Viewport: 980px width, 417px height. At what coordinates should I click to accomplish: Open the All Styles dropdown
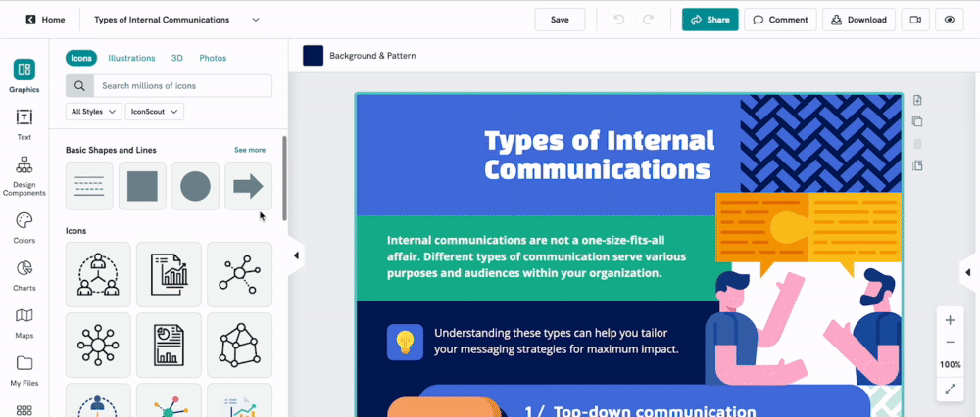pyautogui.click(x=94, y=112)
